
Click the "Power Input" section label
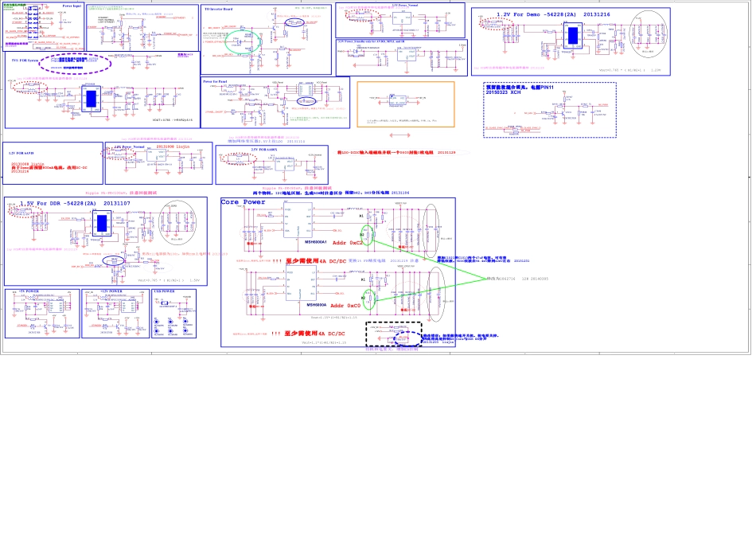click(72, 6)
